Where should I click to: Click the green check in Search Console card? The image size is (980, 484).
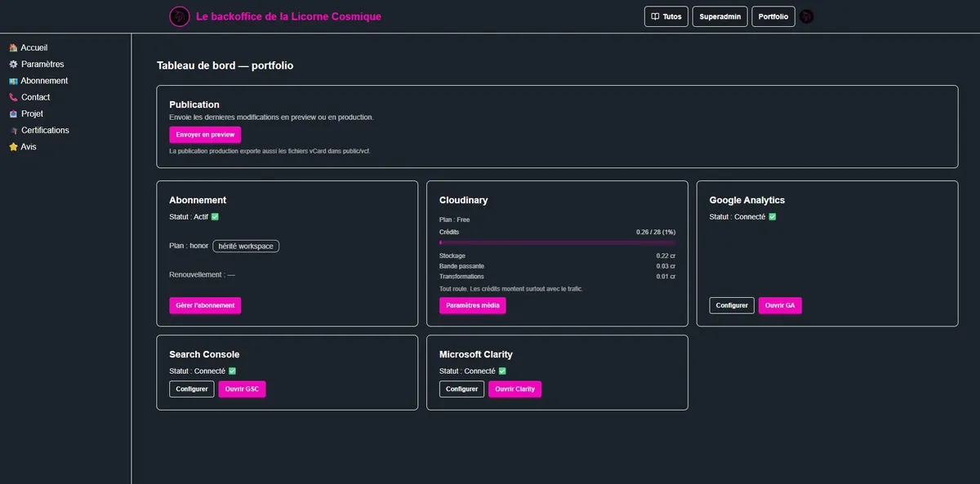[x=232, y=371]
